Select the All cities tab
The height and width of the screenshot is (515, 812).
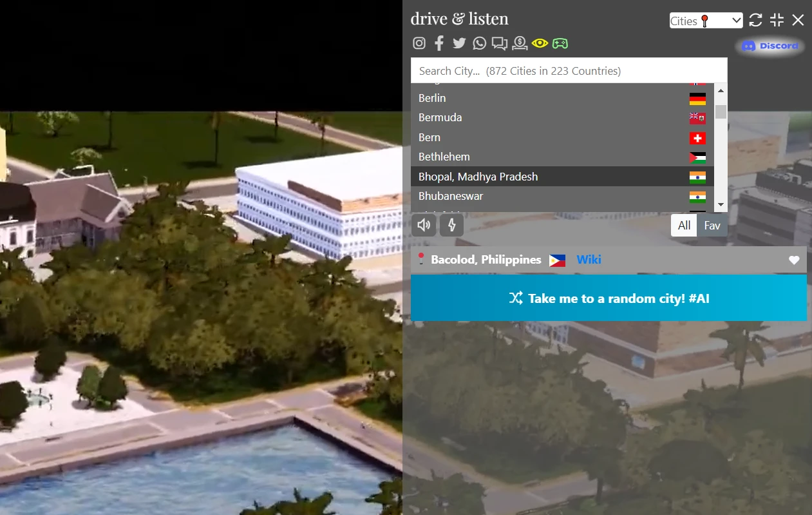click(x=684, y=226)
